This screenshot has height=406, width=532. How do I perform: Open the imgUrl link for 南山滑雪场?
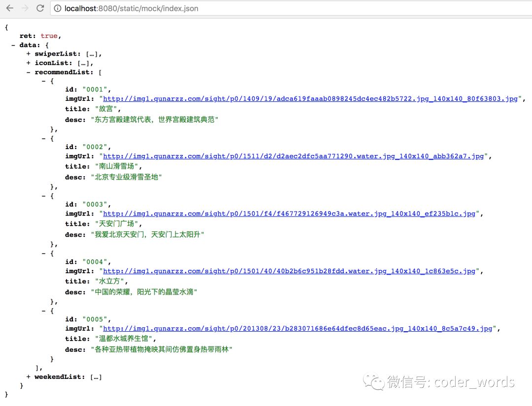click(x=293, y=156)
